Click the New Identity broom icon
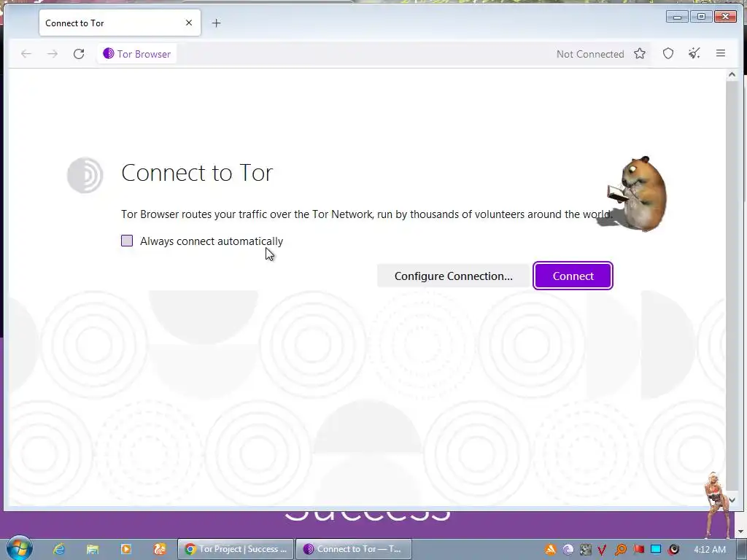The height and width of the screenshot is (560, 747). click(x=694, y=53)
